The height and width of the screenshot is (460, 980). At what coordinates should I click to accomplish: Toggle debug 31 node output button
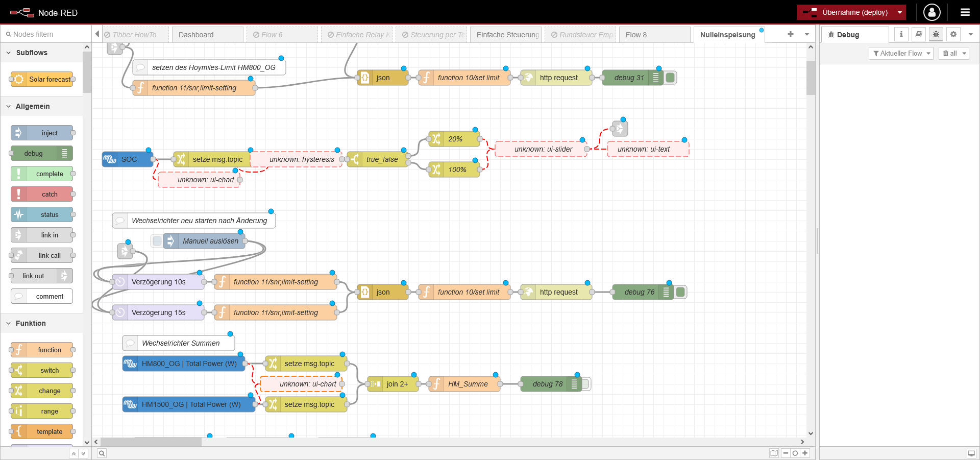coord(671,78)
